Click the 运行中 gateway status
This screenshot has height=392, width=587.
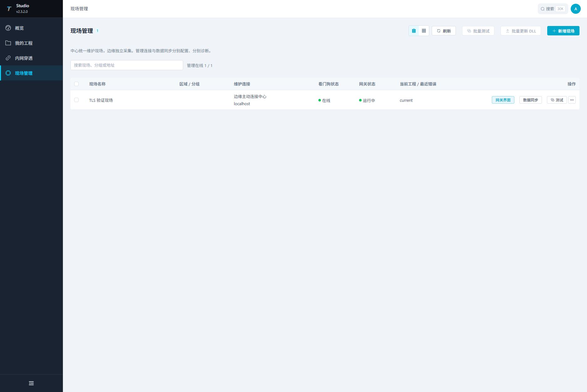pos(367,101)
